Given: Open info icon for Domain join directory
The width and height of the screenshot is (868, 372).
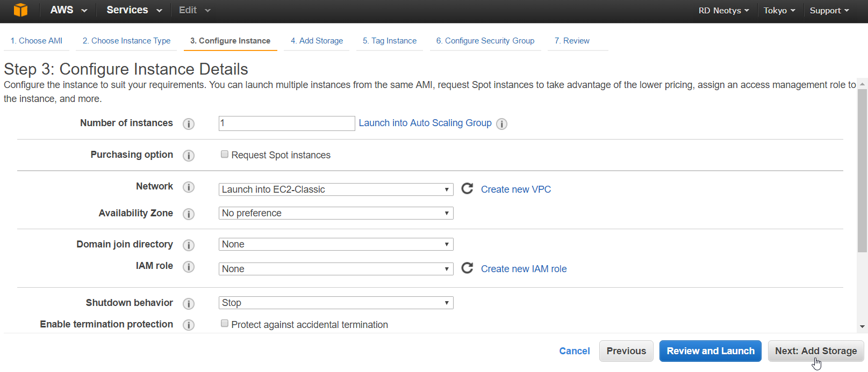Looking at the screenshot, I should tap(189, 245).
